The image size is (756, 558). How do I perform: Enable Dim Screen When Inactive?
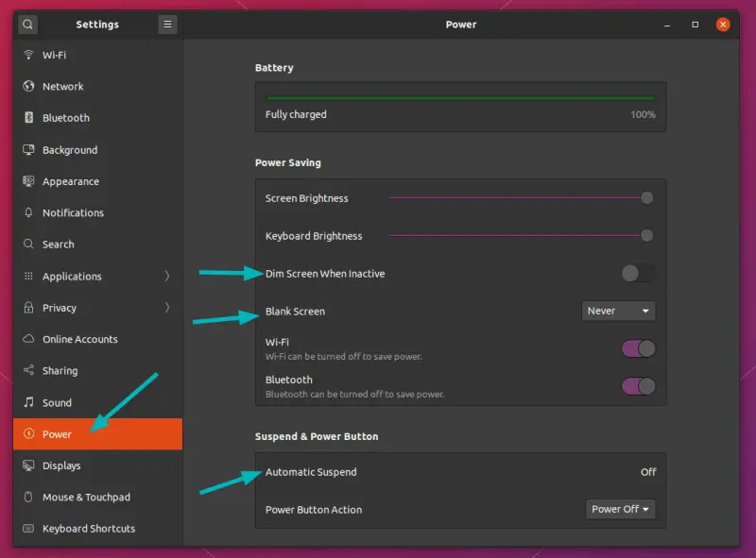tap(637, 273)
